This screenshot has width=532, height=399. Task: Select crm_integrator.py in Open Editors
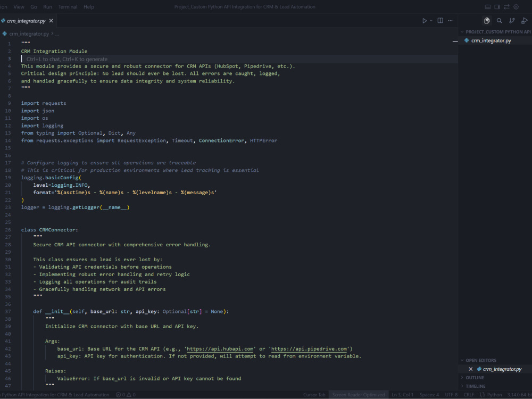tap(502, 369)
